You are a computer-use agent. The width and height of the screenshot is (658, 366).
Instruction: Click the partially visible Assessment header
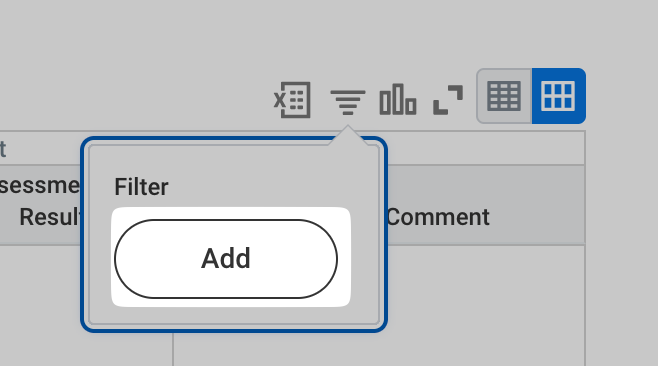pyautogui.click(x=40, y=185)
